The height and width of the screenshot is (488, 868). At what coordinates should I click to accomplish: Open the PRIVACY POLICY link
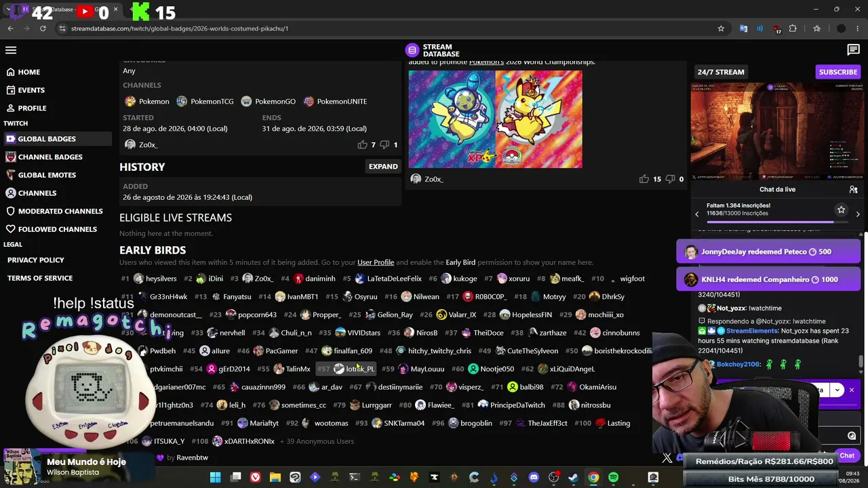click(x=36, y=260)
